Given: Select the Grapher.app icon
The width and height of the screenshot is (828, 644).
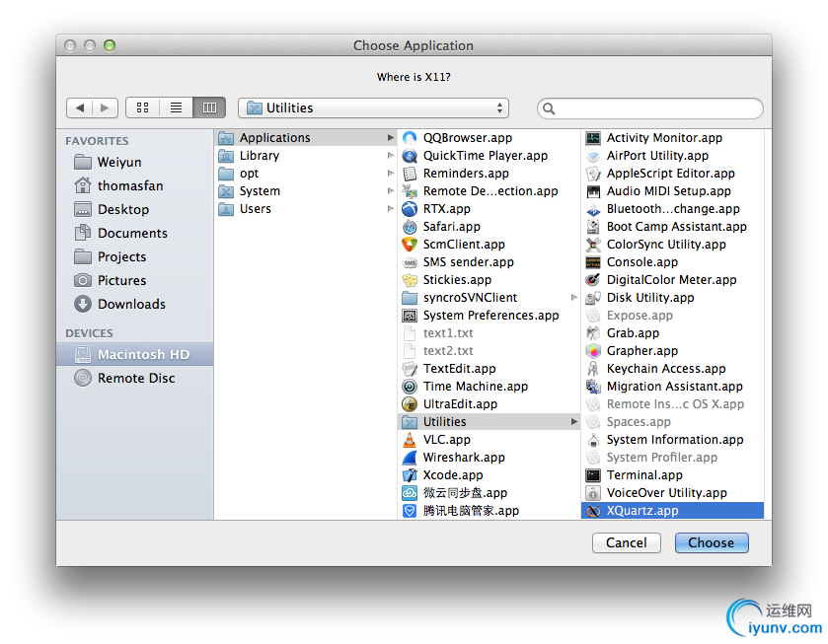Looking at the screenshot, I should pos(593,350).
